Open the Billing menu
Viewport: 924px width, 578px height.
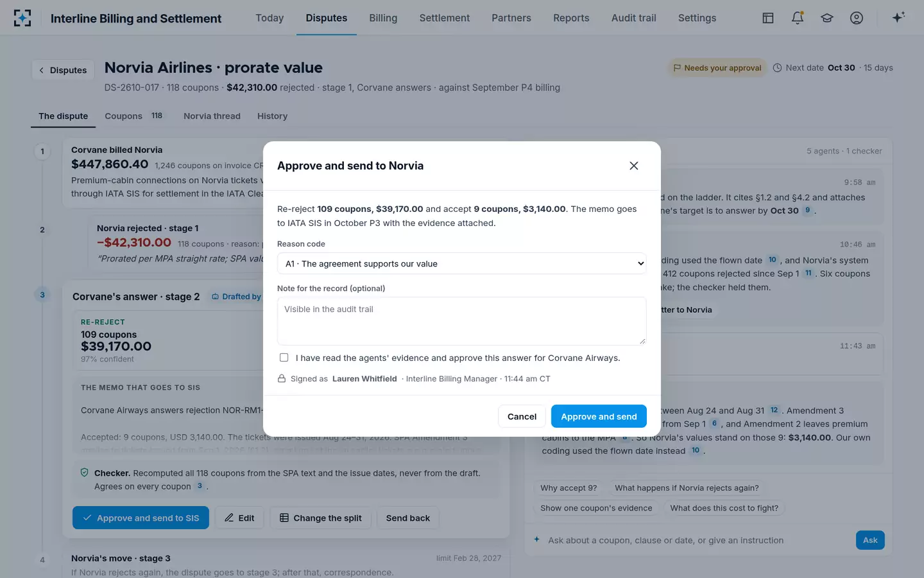point(383,18)
